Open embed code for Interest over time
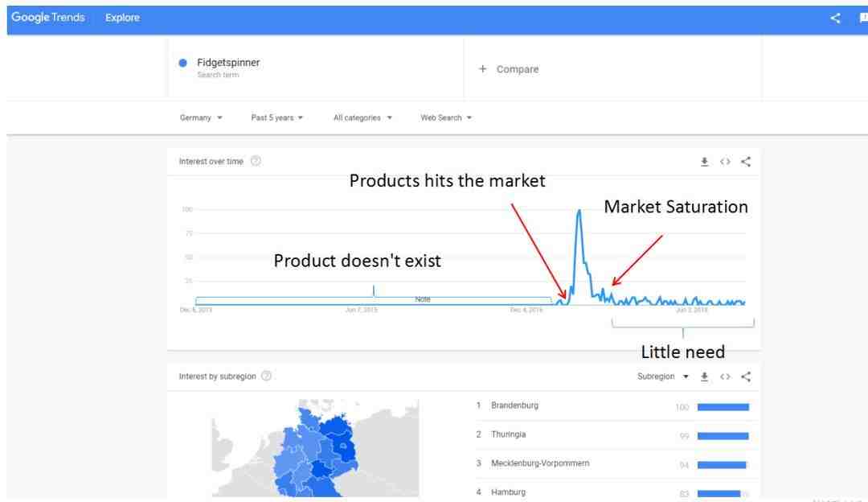 725,162
